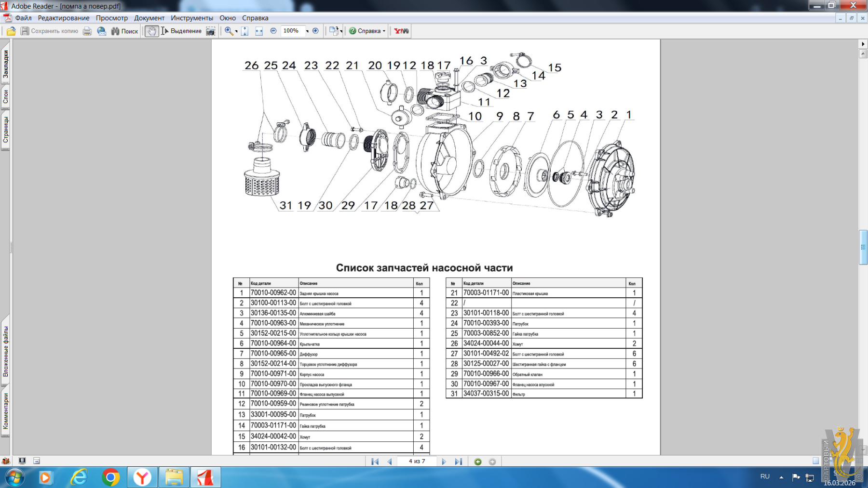868x488 pixels.
Task: Click the Zoom In magnifier tool
Action: click(x=229, y=31)
